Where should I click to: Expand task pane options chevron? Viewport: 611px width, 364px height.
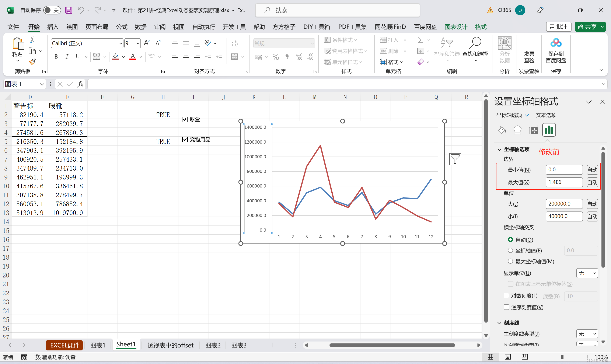[589, 102]
